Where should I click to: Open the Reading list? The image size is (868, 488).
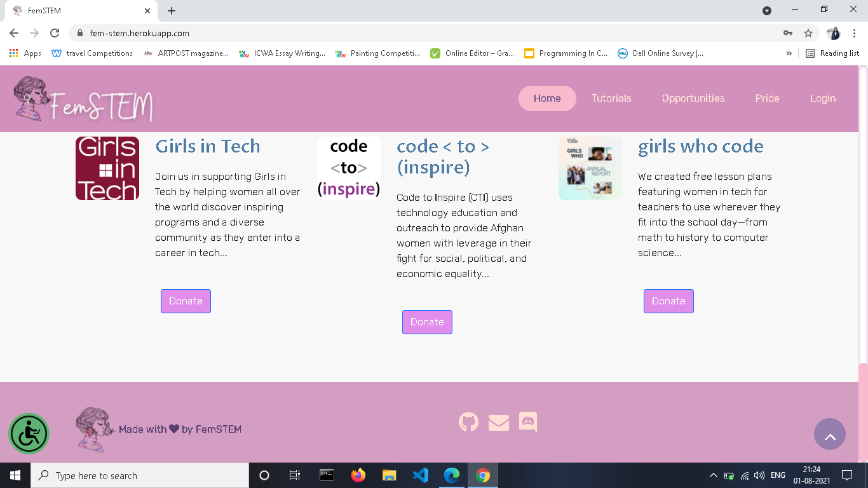click(832, 53)
